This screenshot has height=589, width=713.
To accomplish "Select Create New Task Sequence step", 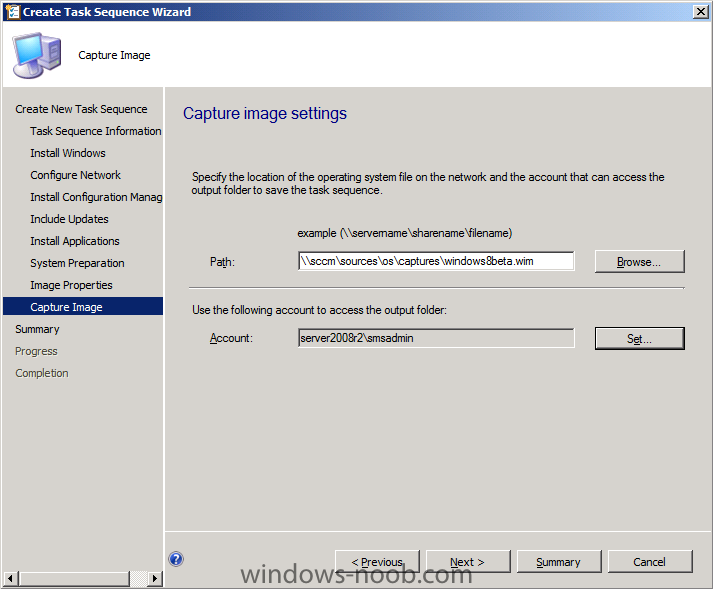I will click(x=81, y=109).
